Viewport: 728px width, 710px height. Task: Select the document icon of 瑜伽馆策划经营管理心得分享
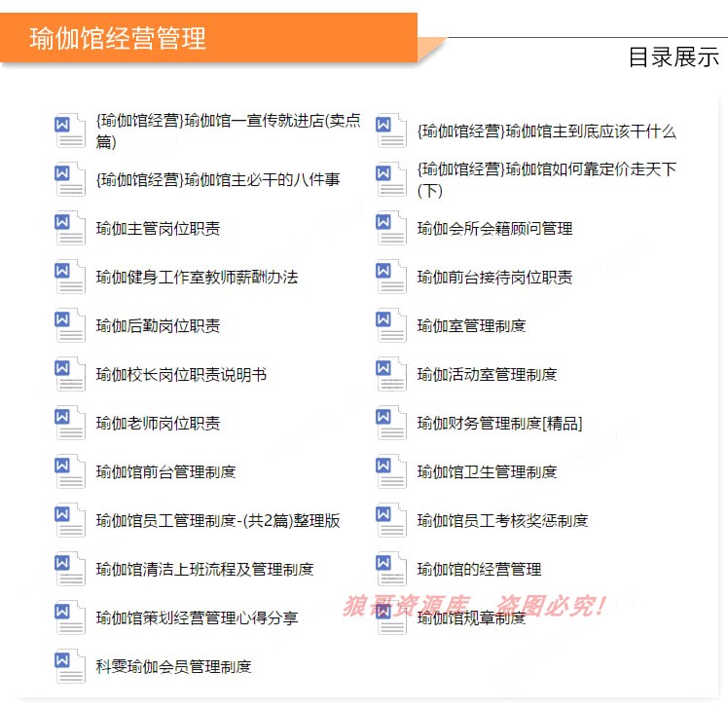click(x=70, y=618)
